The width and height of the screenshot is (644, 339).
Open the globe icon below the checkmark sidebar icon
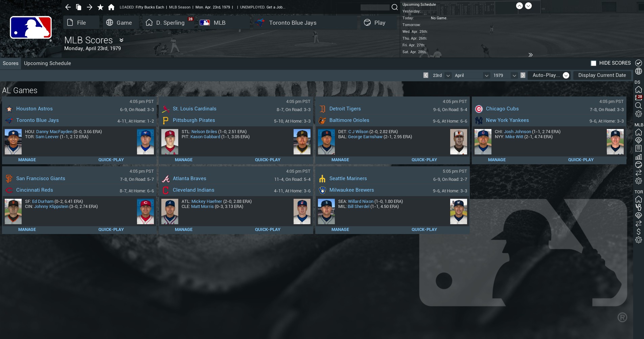pos(639,71)
